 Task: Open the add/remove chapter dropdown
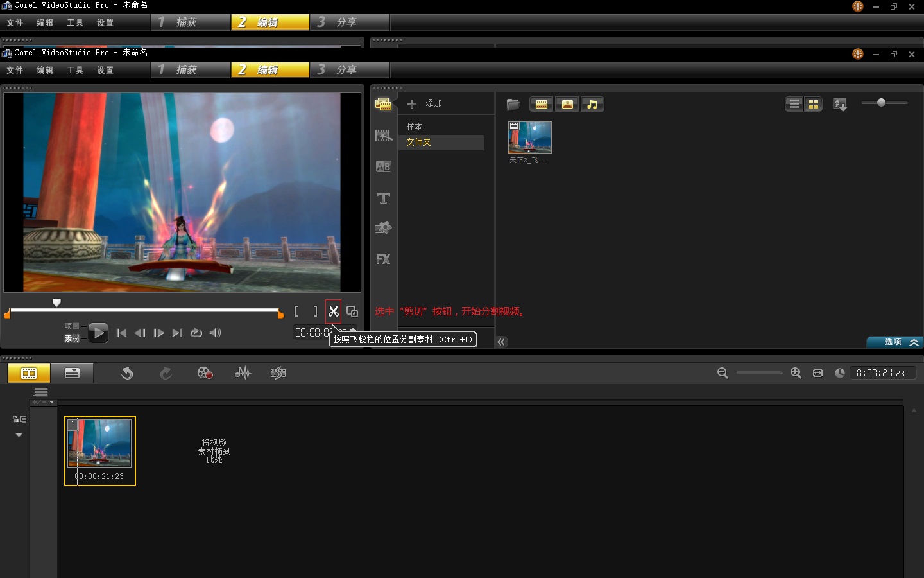pyautogui.click(x=44, y=403)
